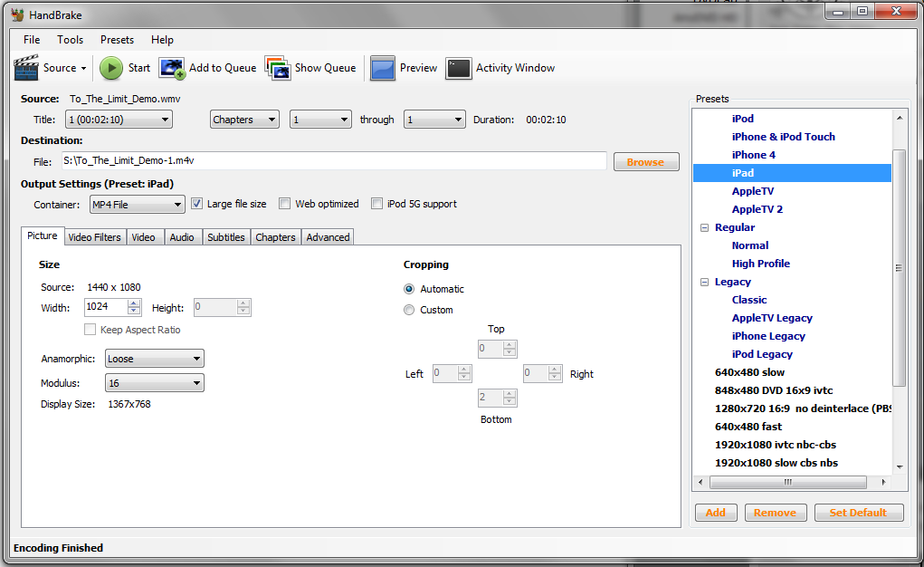Select the Normal preset

point(750,245)
